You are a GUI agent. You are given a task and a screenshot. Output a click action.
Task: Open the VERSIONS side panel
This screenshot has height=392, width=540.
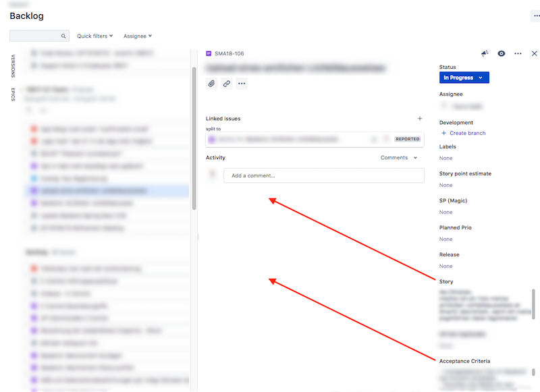tap(13, 65)
